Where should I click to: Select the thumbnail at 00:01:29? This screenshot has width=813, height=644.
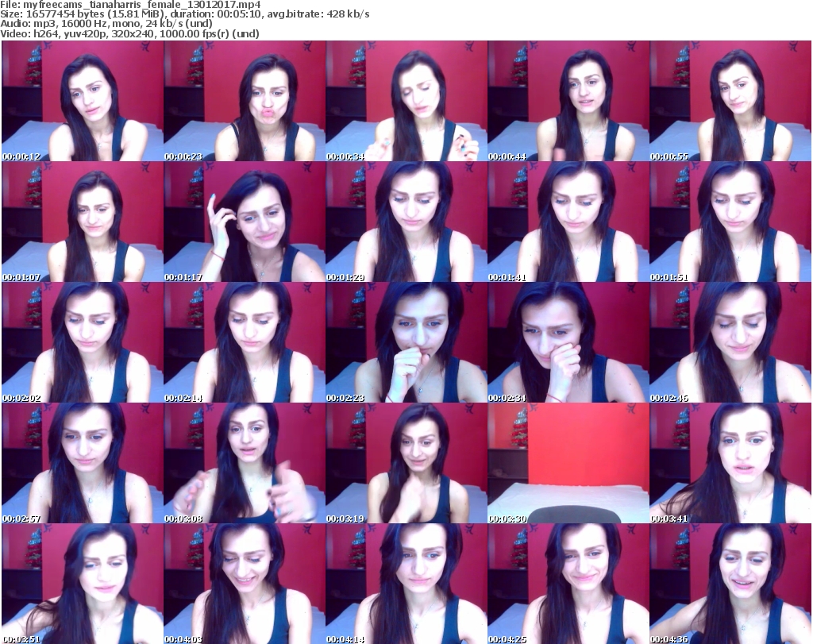(406, 222)
